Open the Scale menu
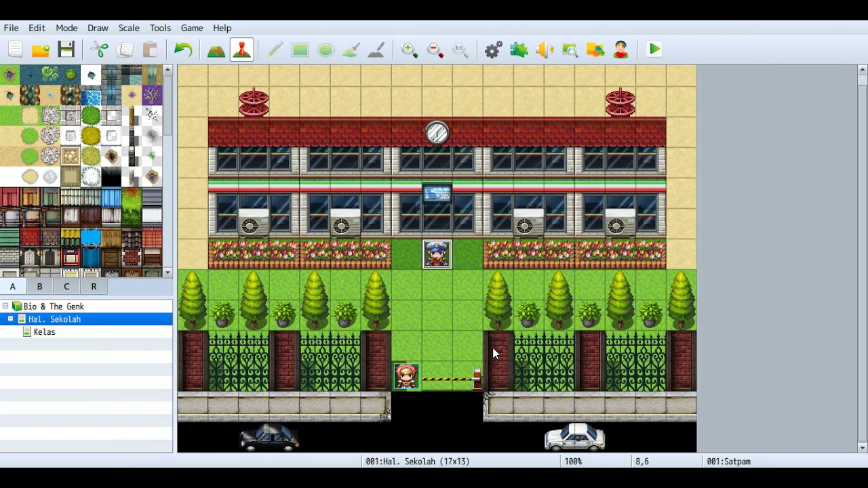Viewport: 868px width, 488px height. click(129, 28)
